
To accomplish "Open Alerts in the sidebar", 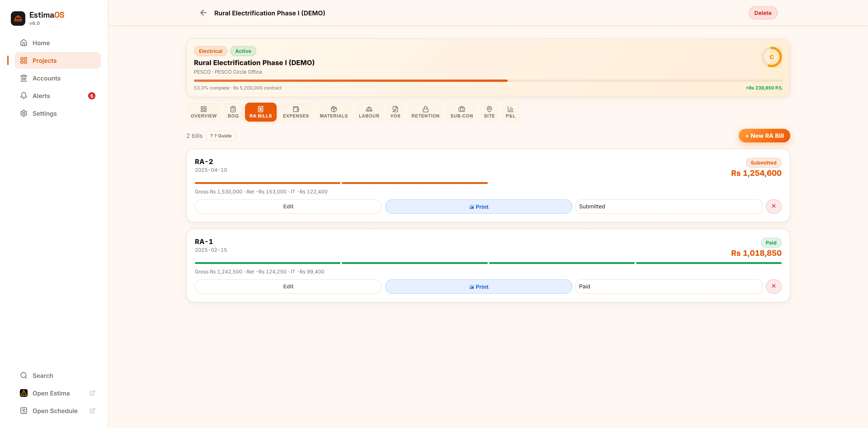I will click(x=58, y=96).
